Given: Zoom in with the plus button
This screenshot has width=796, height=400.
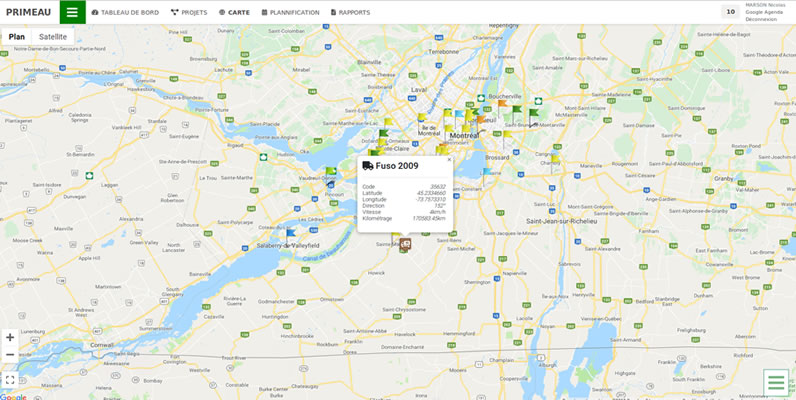Looking at the screenshot, I should (x=10, y=338).
